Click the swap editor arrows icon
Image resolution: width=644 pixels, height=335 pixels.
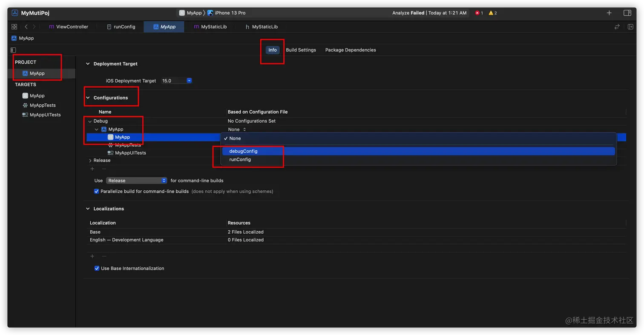pos(617,26)
